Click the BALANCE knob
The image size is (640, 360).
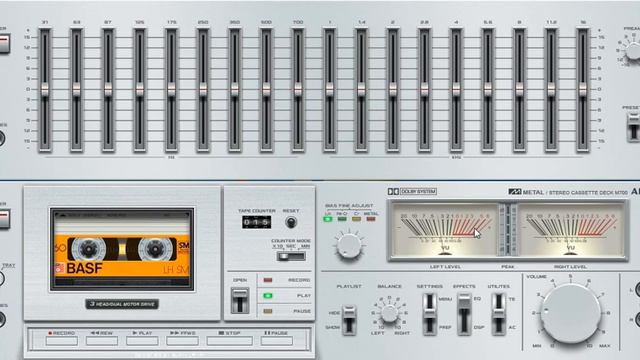click(x=389, y=313)
